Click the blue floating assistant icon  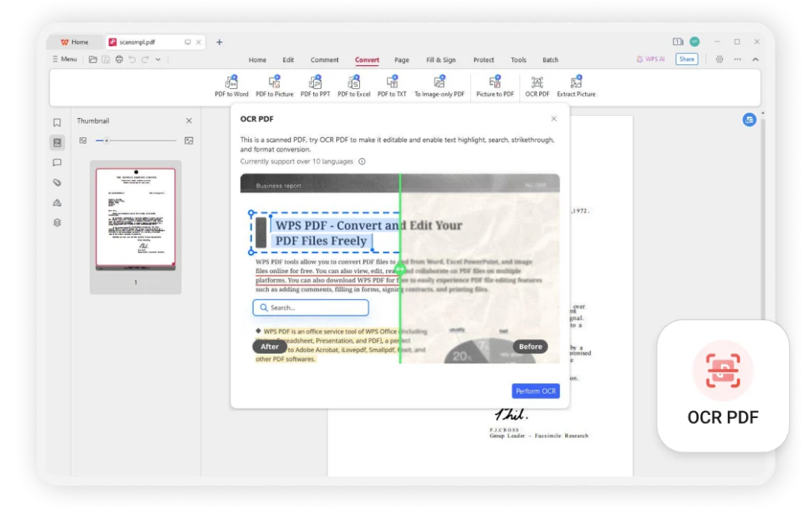coord(749,120)
